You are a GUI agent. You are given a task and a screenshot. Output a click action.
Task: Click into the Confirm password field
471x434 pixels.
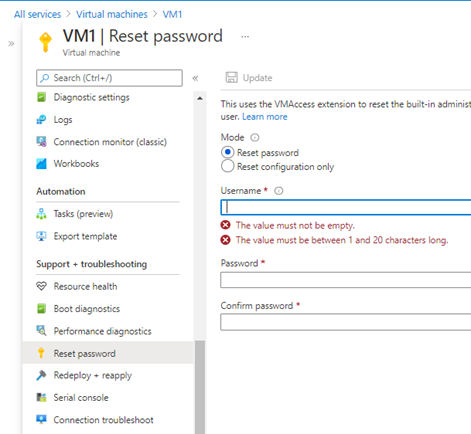click(346, 322)
